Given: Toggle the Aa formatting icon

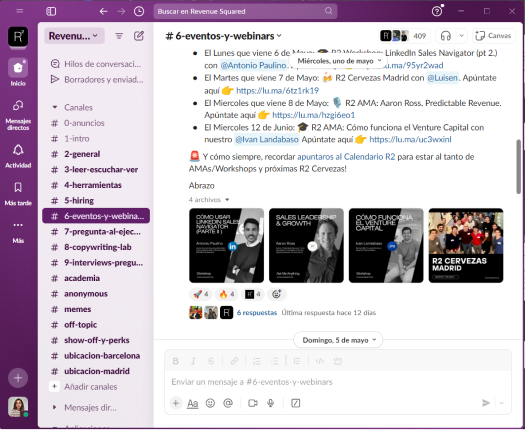Looking at the screenshot, I should click(193, 403).
